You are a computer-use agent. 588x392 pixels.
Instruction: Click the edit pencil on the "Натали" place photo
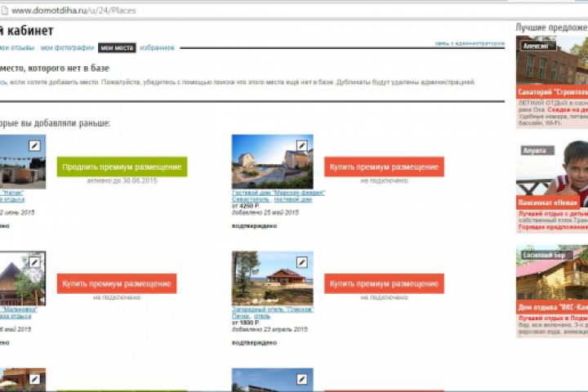point(34,145)
